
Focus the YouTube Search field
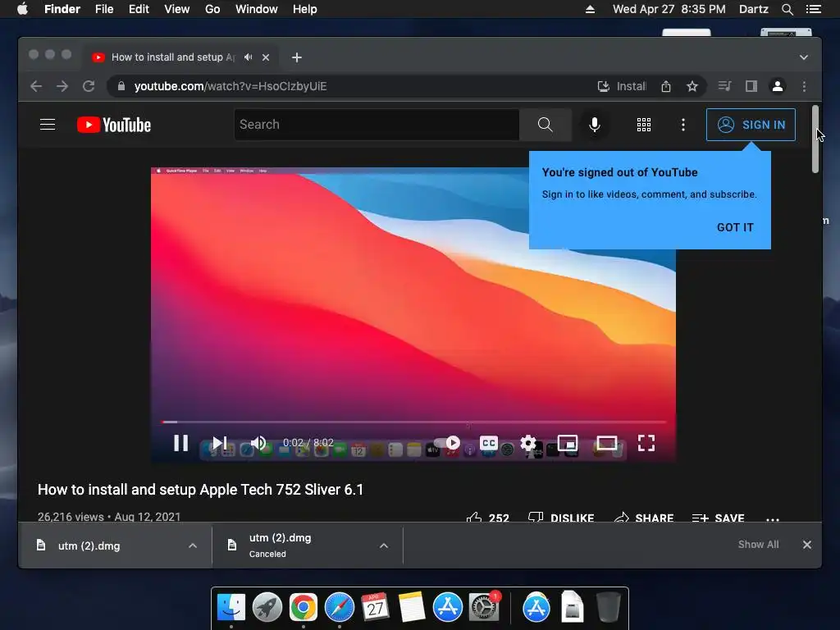tap(377, 125)
